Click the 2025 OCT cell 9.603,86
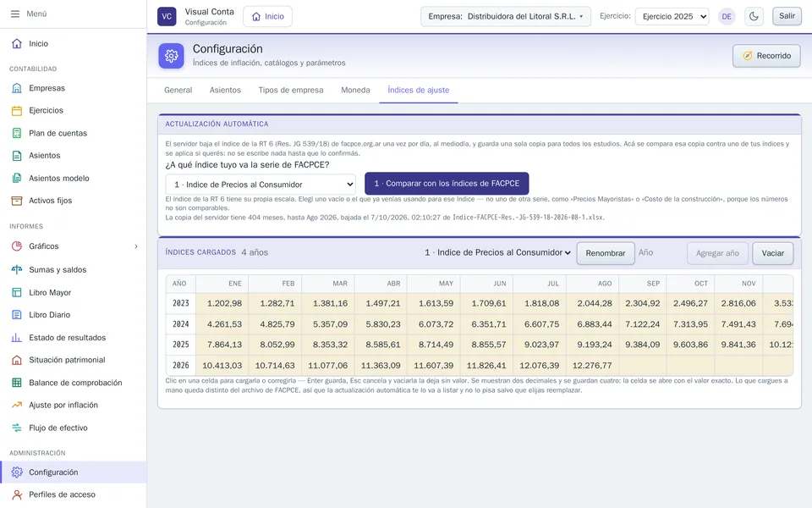The width and height of the screenshot is (812, 508). [x=690, y=345]
